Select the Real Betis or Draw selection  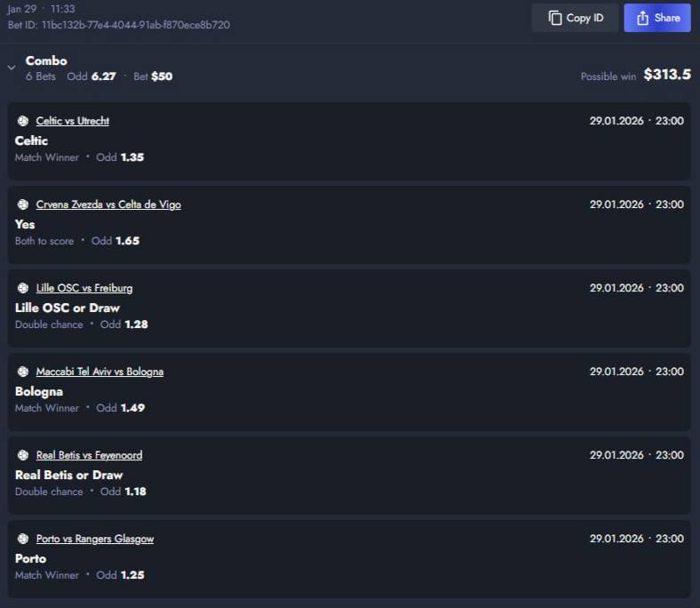click(68, 475)
